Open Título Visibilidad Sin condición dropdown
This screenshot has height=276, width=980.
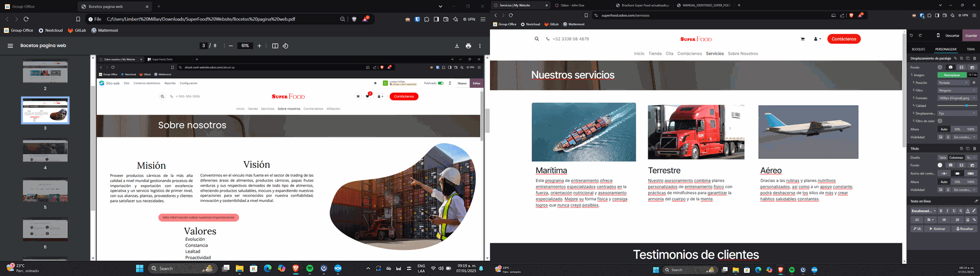pyautogui.click(x=965, y=190)
